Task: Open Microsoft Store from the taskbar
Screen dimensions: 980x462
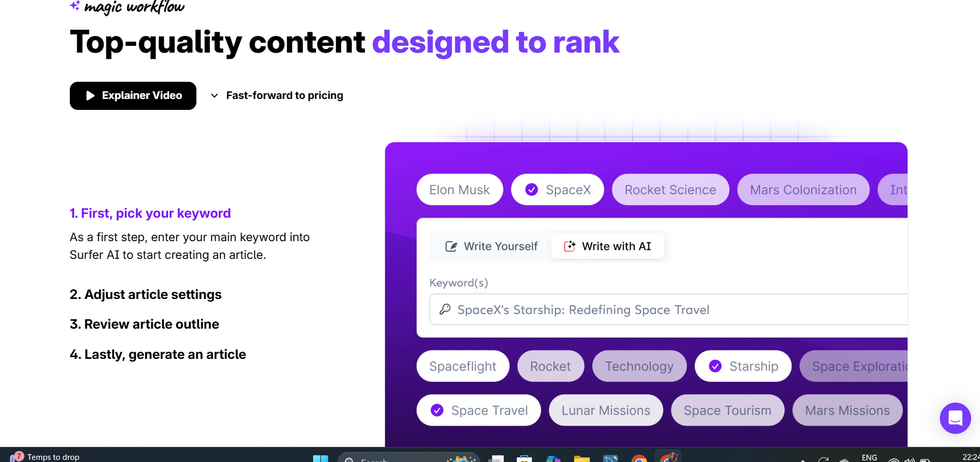Action: click(x=524, y=458)
